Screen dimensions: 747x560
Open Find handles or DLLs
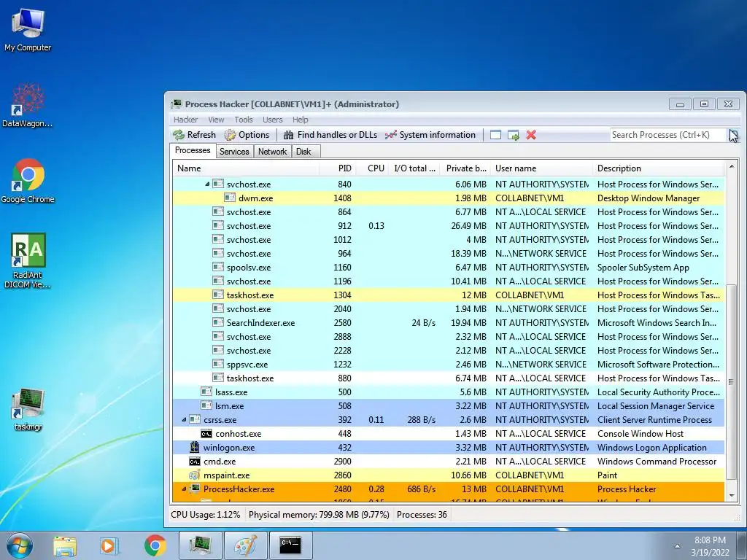(x=330, y=135)
